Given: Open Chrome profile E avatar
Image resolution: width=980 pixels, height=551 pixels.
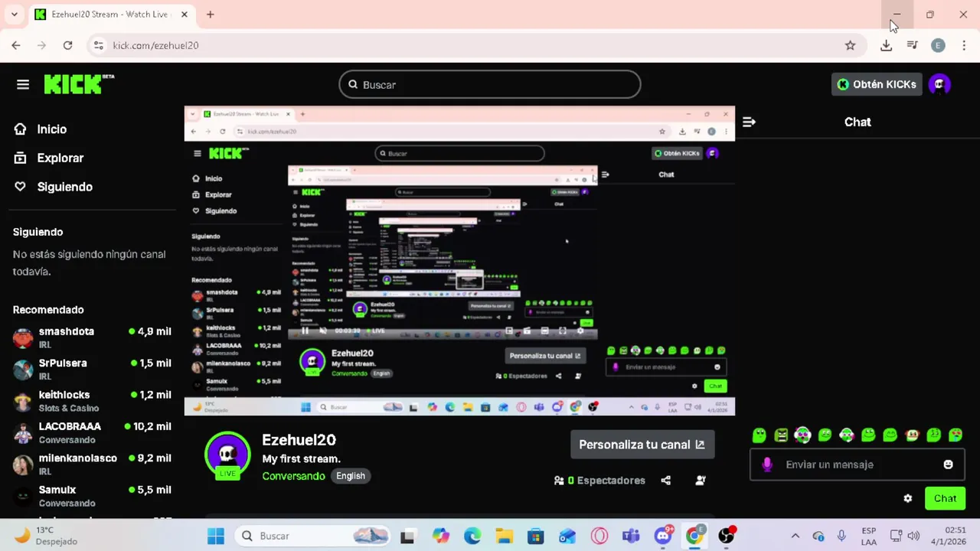Looking at the screenshot, I should (x=938, y=45).
